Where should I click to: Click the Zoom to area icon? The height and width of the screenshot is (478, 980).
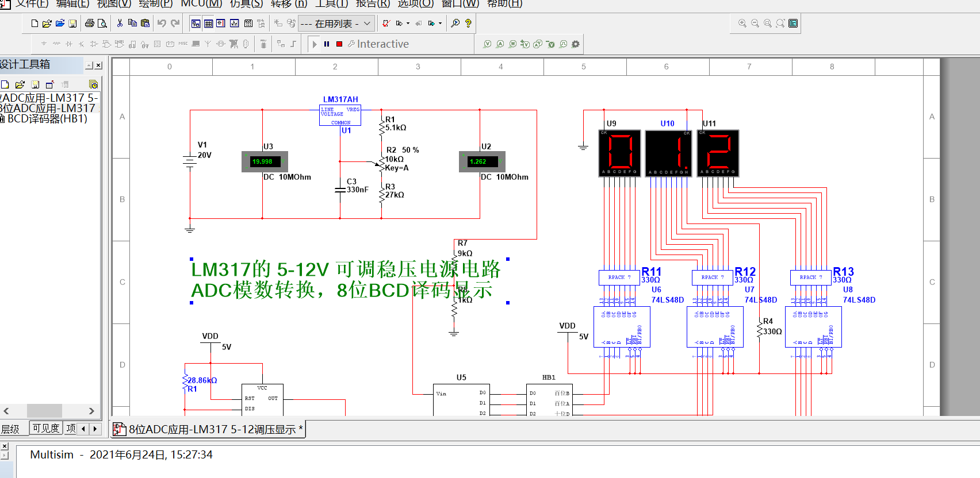click(x=768, y=24)
